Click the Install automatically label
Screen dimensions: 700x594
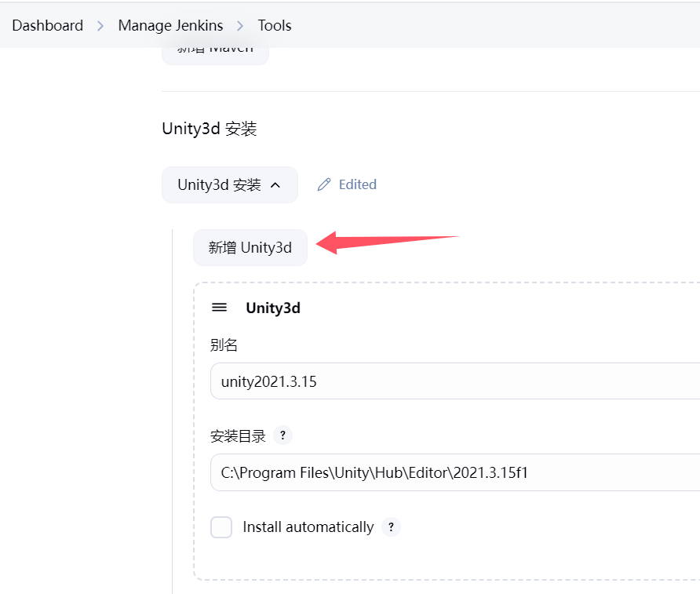(x=308, y=527)
